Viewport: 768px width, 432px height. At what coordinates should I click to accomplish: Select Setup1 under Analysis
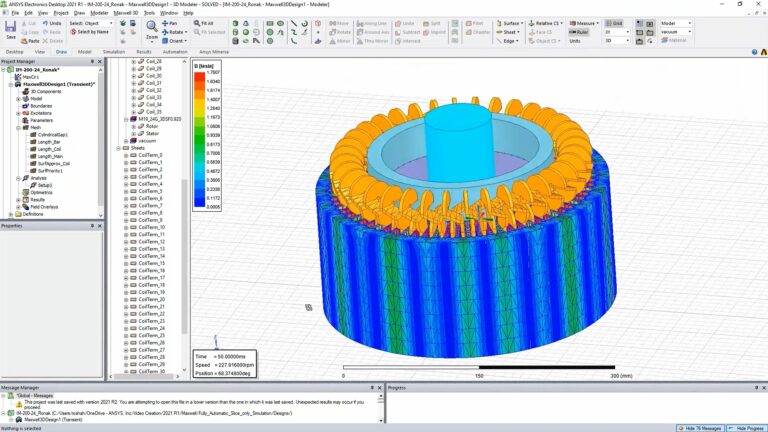click(x=45, y=185)
